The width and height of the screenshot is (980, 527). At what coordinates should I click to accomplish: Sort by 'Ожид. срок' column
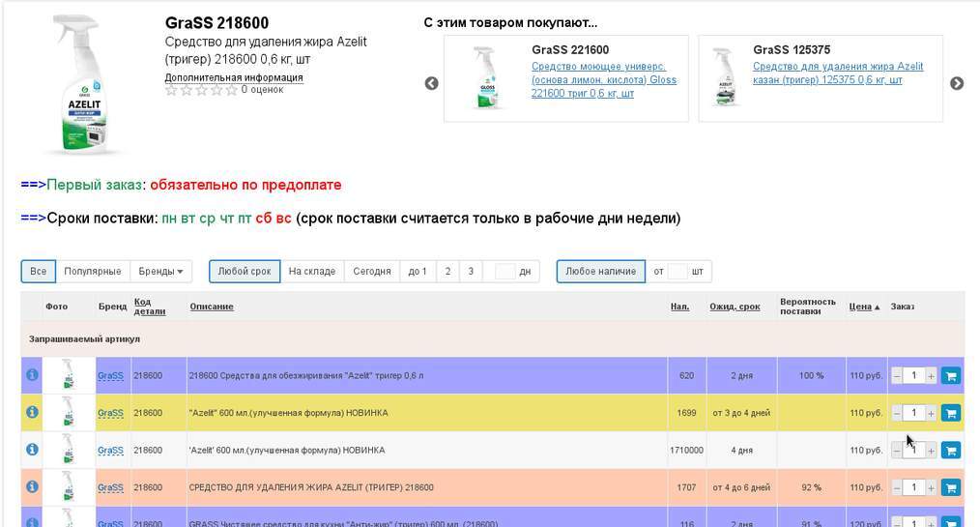[735, 307]
